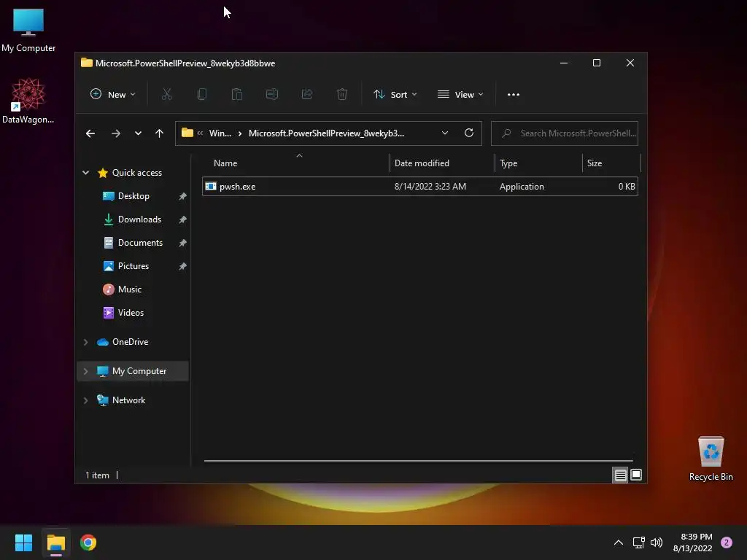This screenshot has height=560, width=747.
Task: Go back with the left arrow
Action: 90,133
